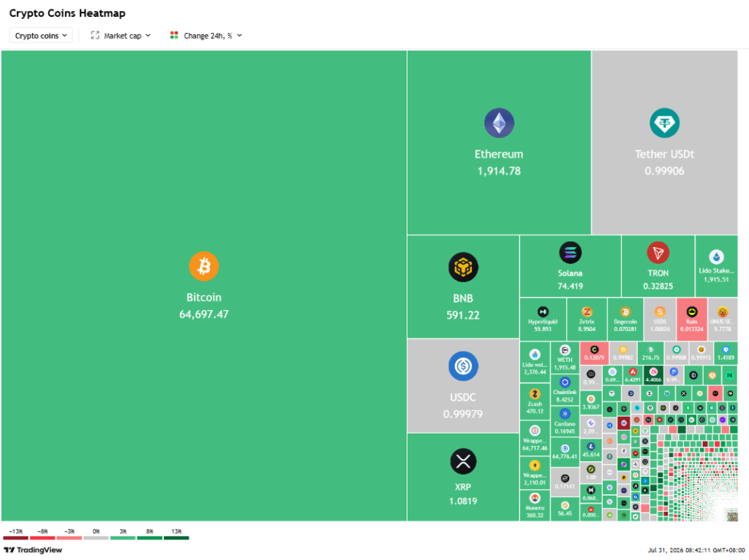Image resolution: width=749 pixels, height=560 pixels.
Task: Click the Crypto Coins Heatmap title
Action: click(67, 13)
